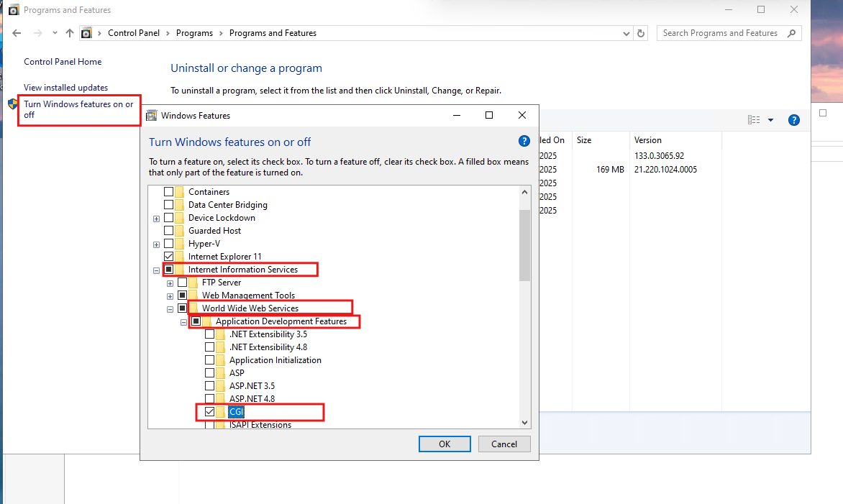Check the Data Center Bridging checkbox
Image resolution: width=843 pixels, height=504 pixels.
[169, 205]
